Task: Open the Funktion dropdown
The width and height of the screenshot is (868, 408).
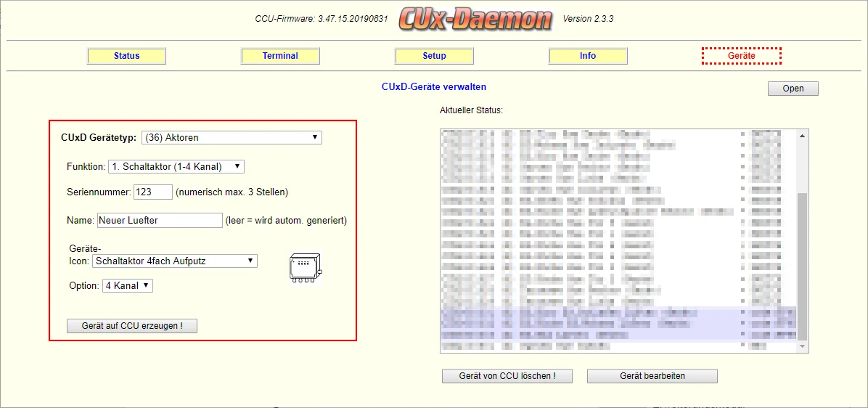Action: click(176, 166)
